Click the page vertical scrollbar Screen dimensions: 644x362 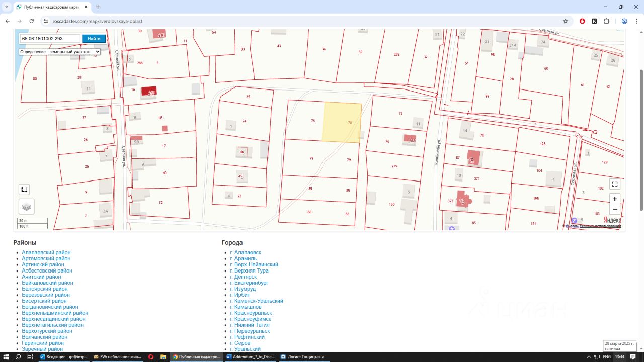[x=641, y=140]
